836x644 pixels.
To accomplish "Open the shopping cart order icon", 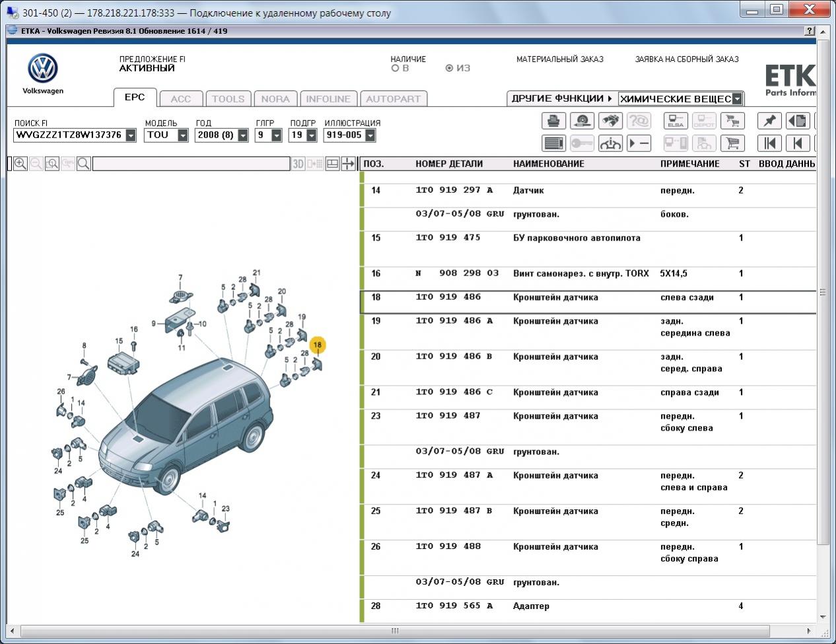I will click(x=732, y=143).
